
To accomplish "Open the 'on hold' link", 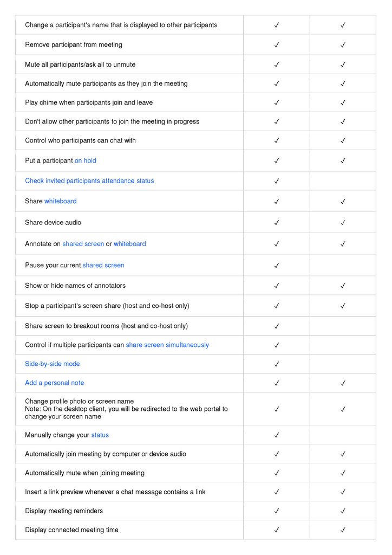I will pos(86,160).
